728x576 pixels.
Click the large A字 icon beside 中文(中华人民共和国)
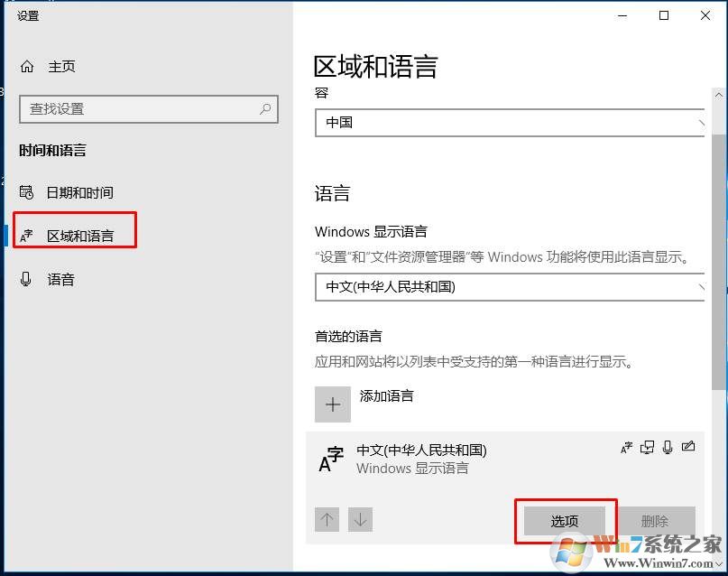331,460
